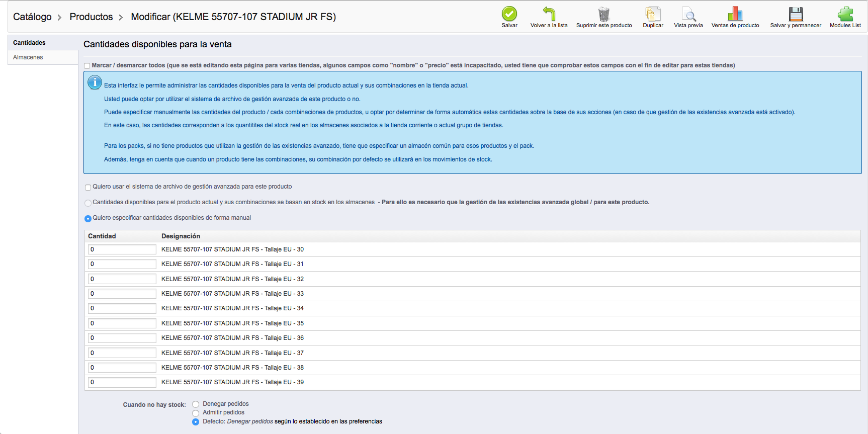This screenshot has height=434, width=868.
Task: Delete product via Suprimir este producto icon
Action: [x=604, y=14]
